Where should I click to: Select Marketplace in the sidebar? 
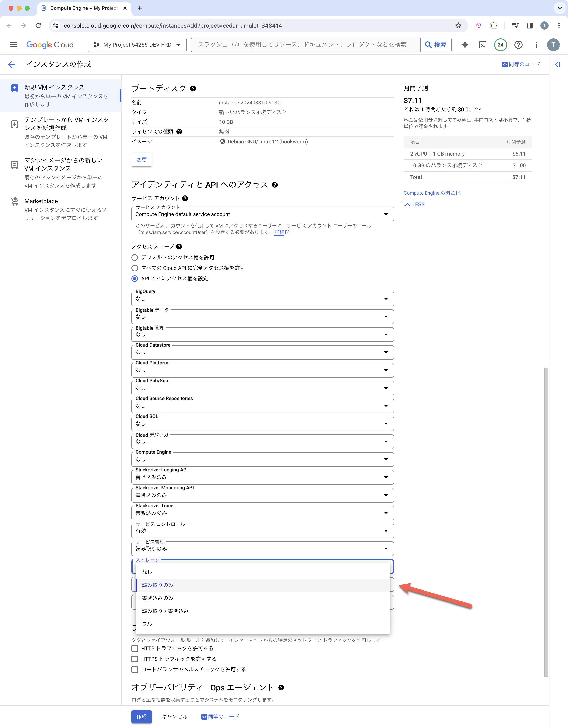coord(41,201)
